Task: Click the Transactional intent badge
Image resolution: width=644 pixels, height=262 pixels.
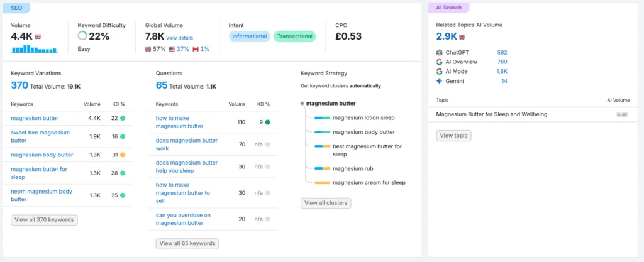Action: (x=294, y=36)
